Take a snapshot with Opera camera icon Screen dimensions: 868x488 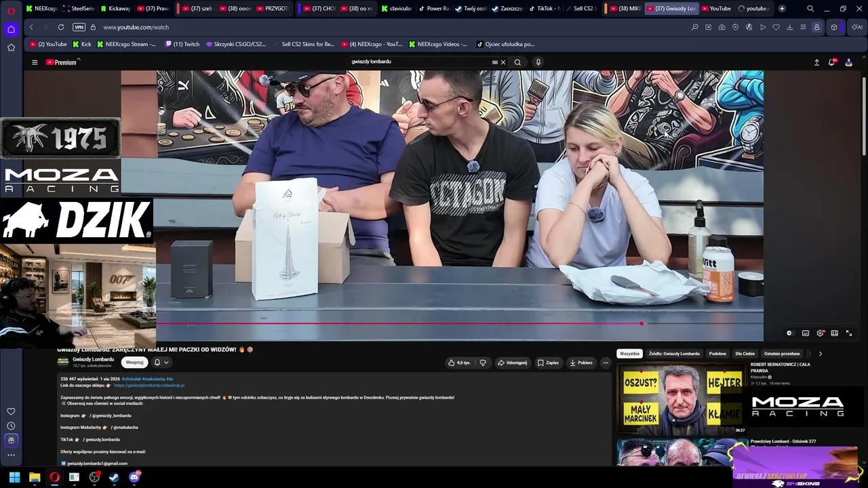coord(722,27)
